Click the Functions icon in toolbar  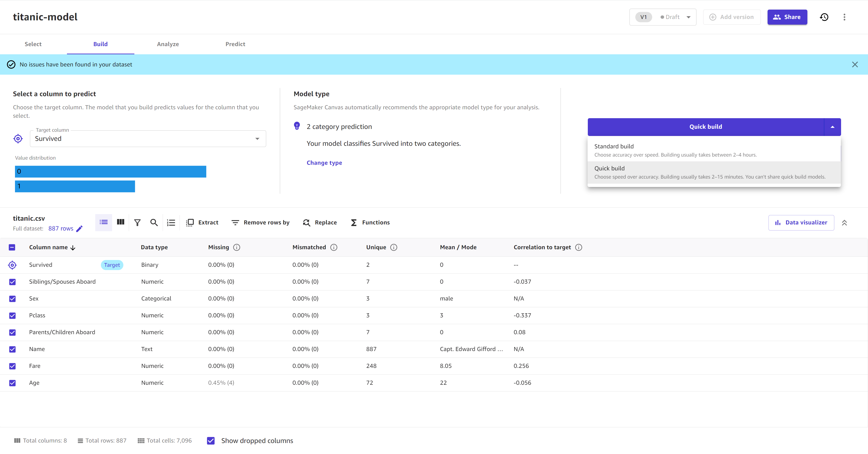[x=354, y=222]
